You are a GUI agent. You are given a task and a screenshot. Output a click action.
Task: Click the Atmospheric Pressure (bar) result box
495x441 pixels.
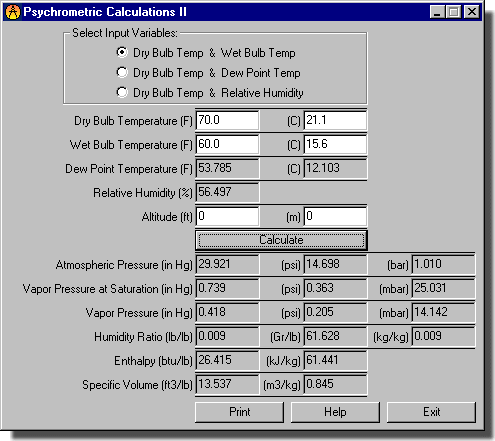click(443, 264)
